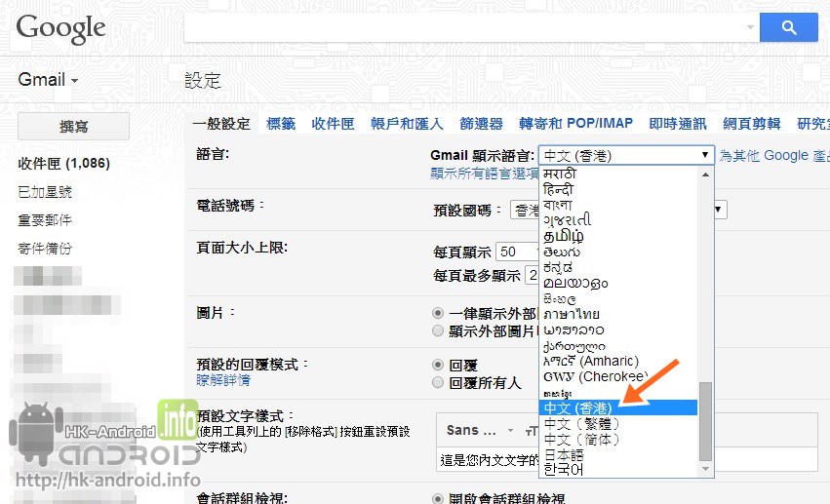Image resolution: width=830 pixels, height=504 pixels.
Task: Go to 已加星號 starred mail
Action: 45,192
